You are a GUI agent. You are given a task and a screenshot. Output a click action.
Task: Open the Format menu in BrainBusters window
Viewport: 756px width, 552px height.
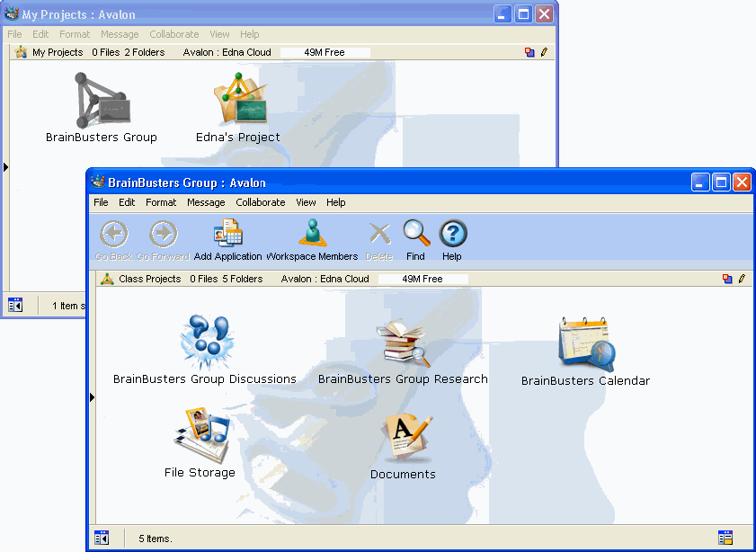click(x=161, y=202)
